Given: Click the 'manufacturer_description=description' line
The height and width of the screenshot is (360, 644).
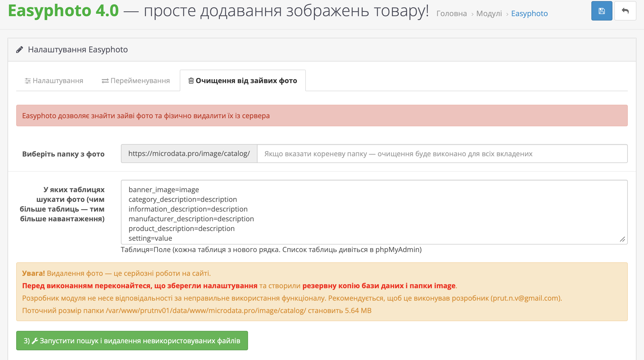Looking at the screenshot, I should pos(191,219).
